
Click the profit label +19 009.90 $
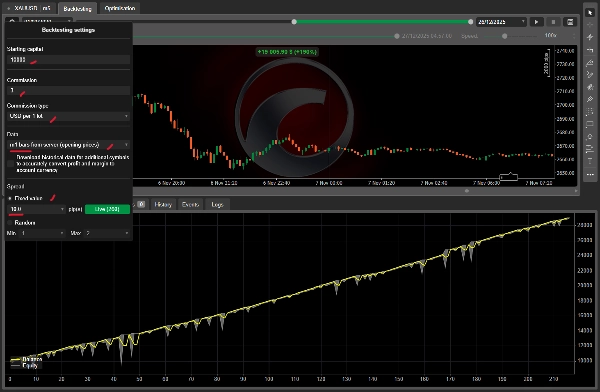287,52
